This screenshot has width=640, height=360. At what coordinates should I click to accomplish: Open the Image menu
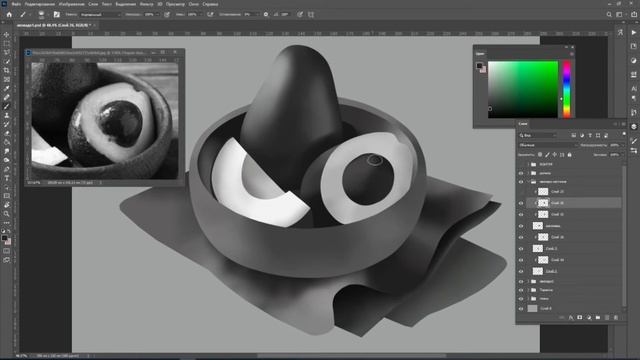click(71, 4)
